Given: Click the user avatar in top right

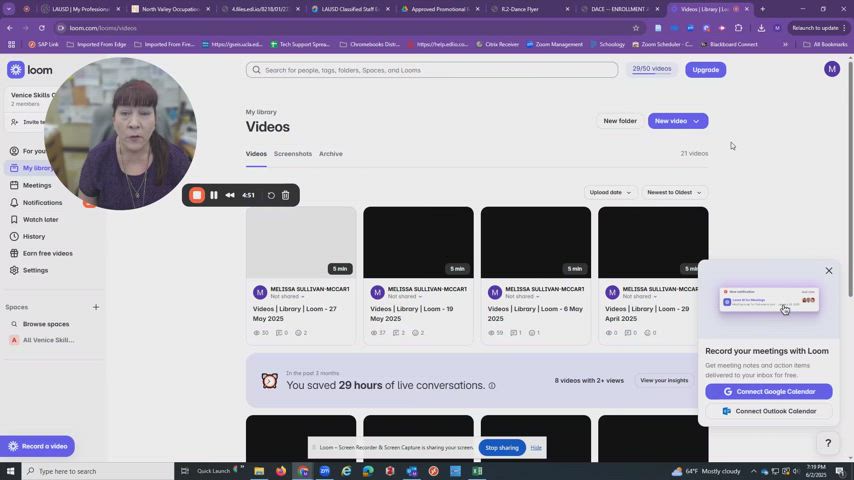Looking at the screenshot, I should click(x=831, y=69).
